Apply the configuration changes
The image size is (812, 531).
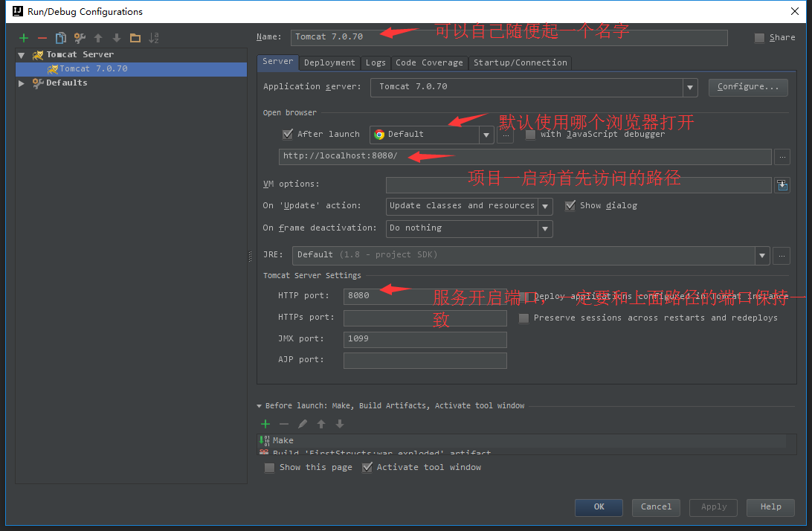(712, 507)
